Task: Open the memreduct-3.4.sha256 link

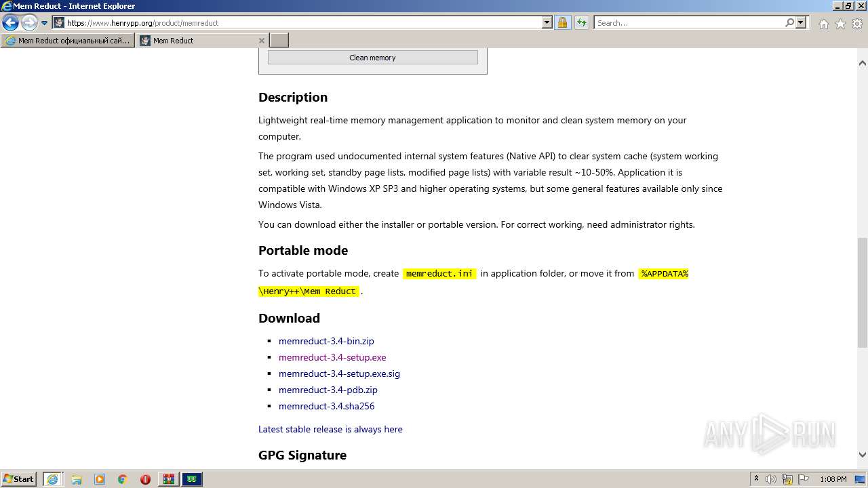Action: pyautogui.click(x=326, y=406)
